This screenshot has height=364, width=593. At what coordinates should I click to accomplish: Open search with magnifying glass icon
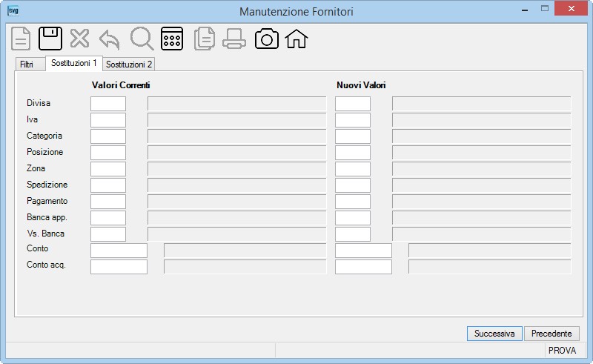[142, 39]
